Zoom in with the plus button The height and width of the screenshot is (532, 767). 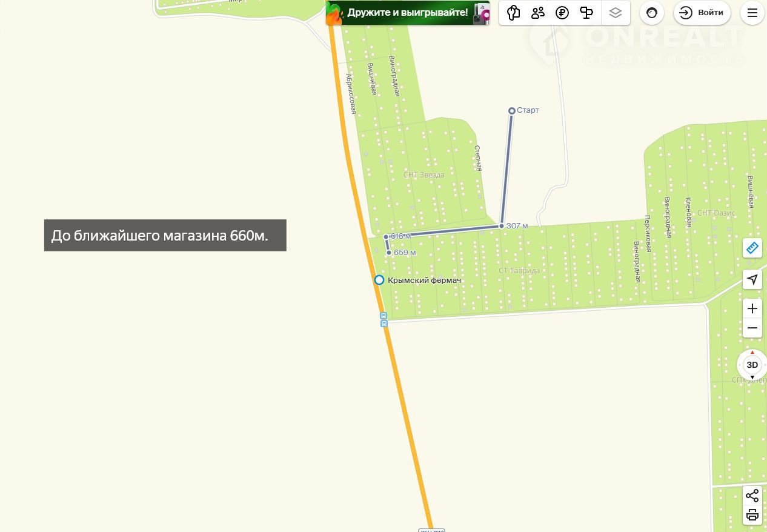click(752, 308)
